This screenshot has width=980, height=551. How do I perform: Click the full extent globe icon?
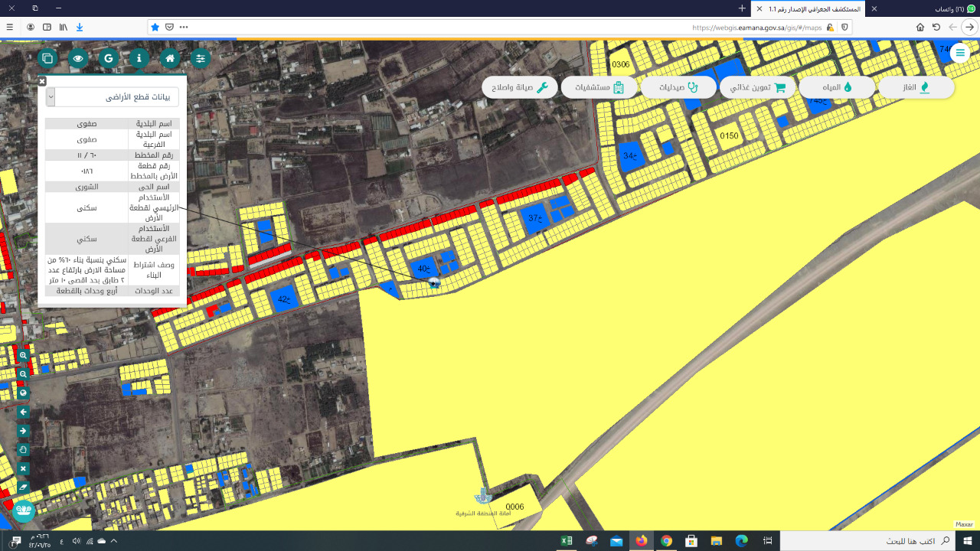(24, 393)
